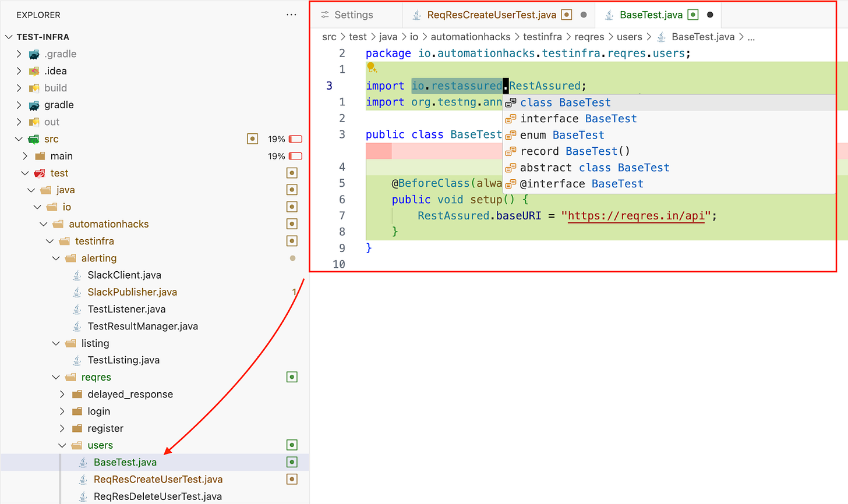Expand the login folder
This screenshot has height=504, width=848.
[x=63, y=411]
